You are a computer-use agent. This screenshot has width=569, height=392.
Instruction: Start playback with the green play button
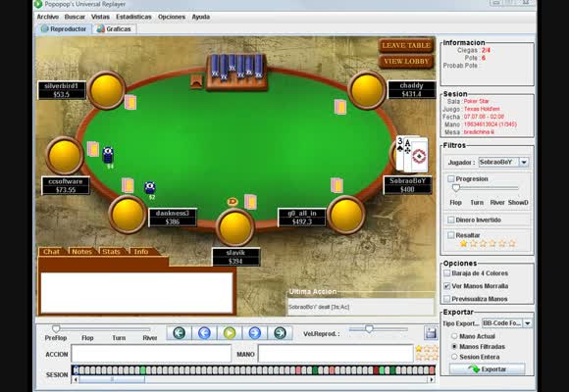(x=230, y=332)
